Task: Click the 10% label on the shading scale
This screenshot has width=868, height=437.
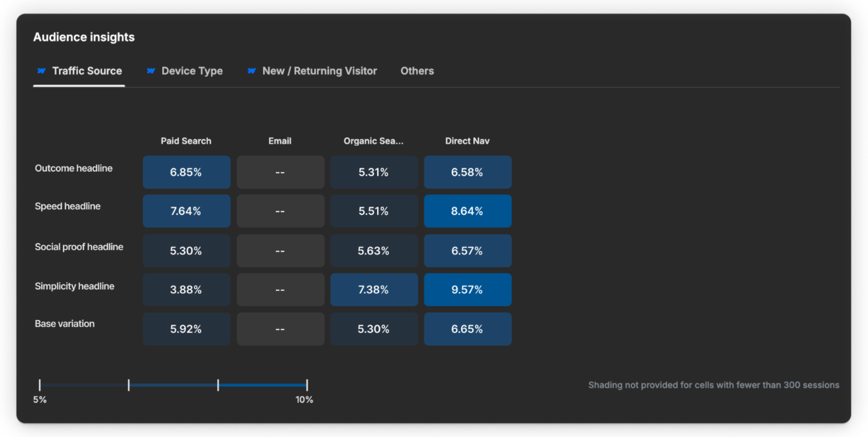Action: pos(304,400)
